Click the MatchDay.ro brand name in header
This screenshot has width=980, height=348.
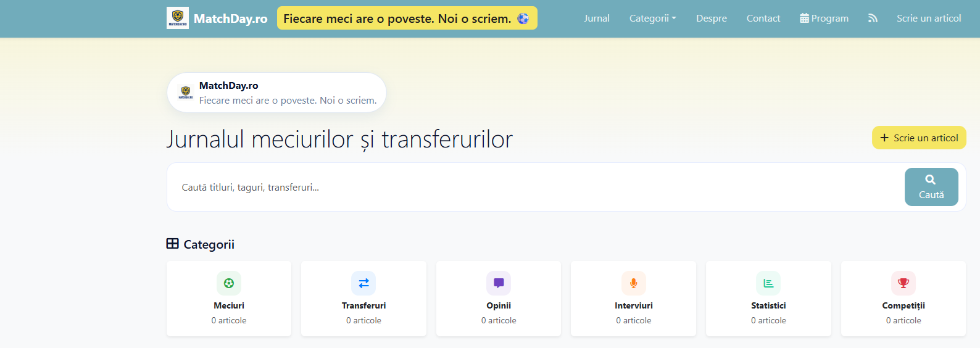tap(230, 19)
